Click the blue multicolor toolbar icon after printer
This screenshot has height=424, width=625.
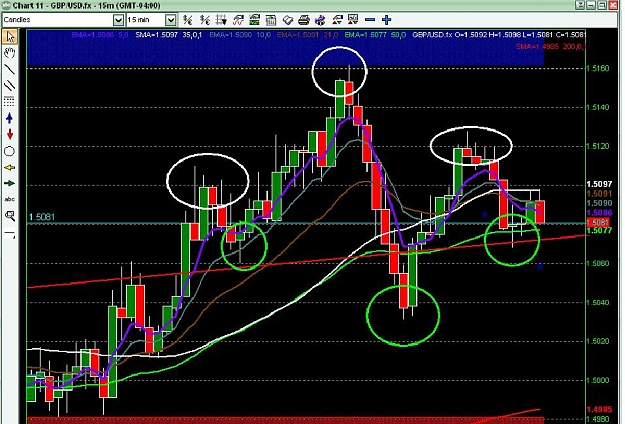pos(320,20)
